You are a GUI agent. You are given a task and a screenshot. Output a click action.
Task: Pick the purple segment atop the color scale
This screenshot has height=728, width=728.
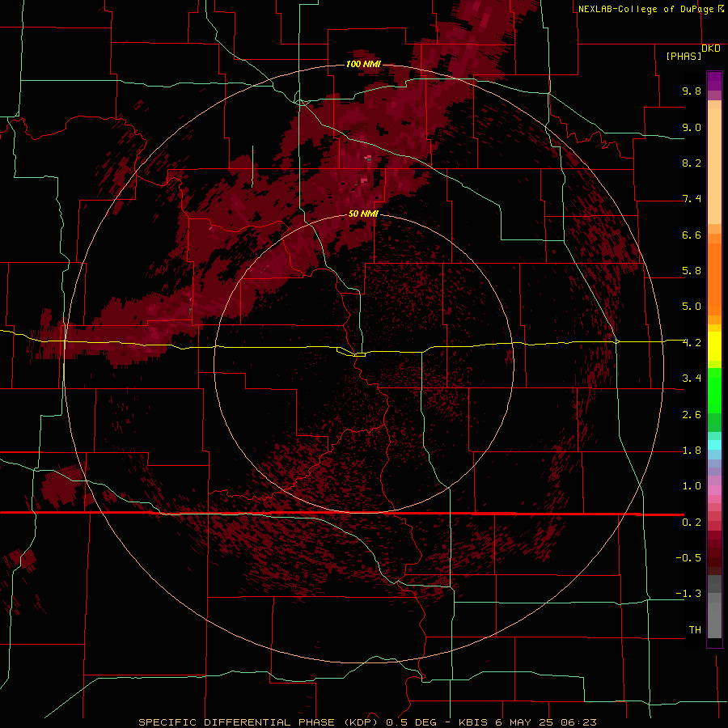click(714, 81)
